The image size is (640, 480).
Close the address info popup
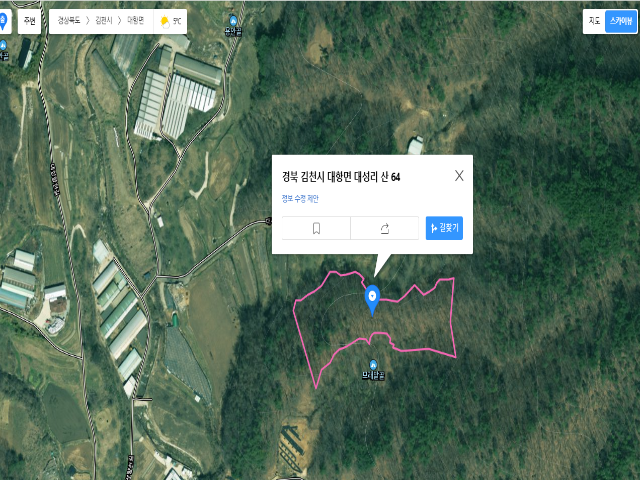(x=459, y=176)
